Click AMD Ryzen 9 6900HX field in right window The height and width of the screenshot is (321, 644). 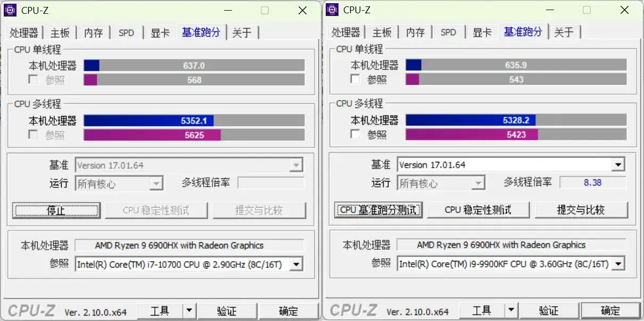click(511, 245)
